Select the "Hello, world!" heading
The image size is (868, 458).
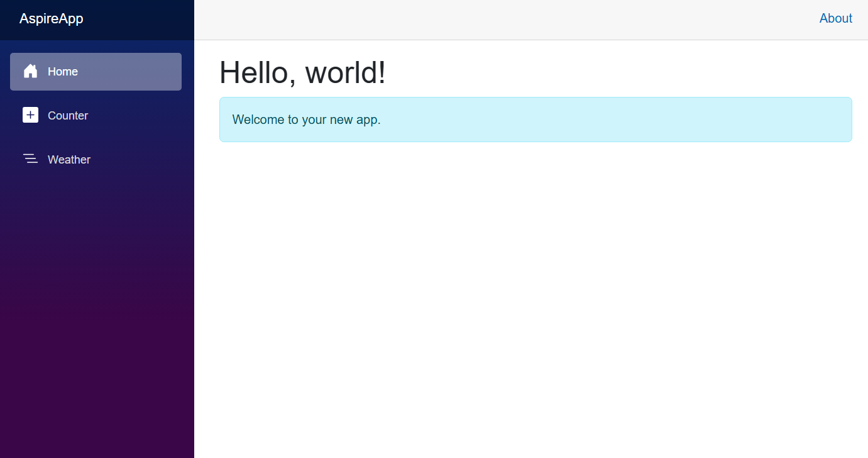click(x=302, y=72)
